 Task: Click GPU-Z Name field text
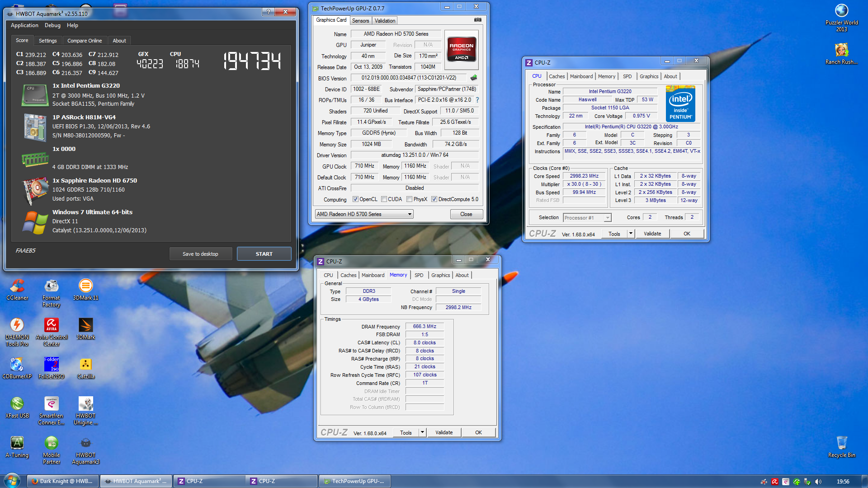point(396,34)
